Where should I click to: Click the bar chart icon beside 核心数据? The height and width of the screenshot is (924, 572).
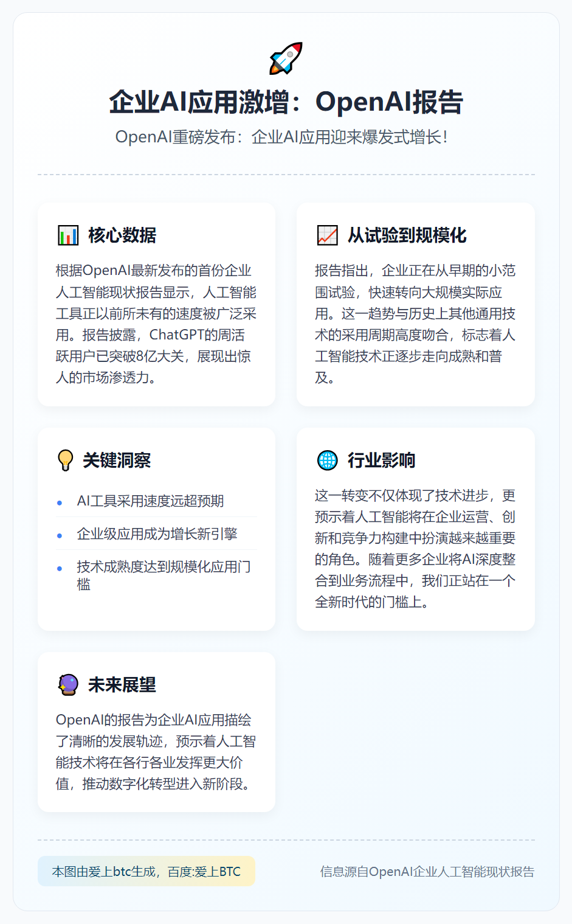[x=68, y=235]
